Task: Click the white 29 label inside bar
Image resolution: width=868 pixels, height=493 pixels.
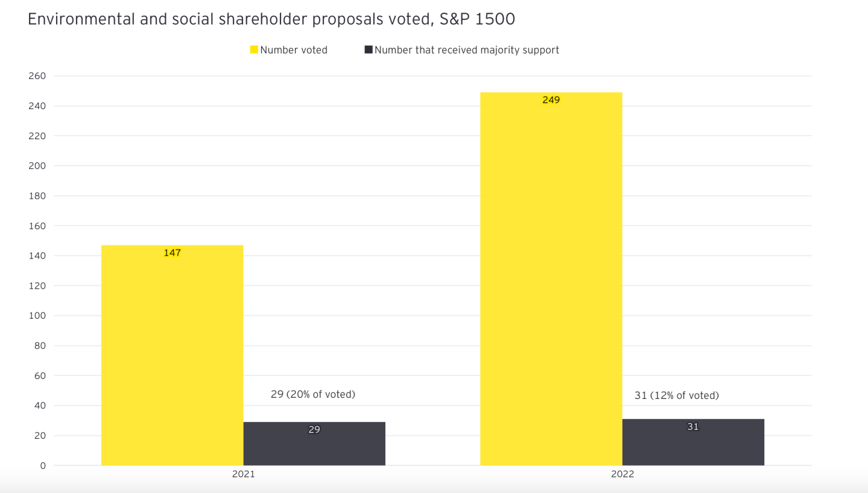Action: [314, 430]
